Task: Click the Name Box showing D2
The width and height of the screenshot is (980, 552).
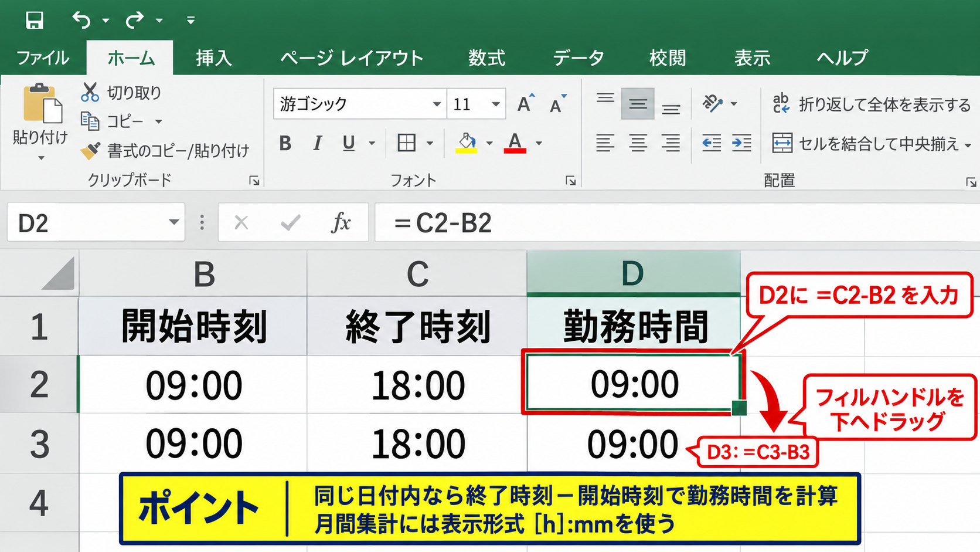Action: [x=96, y=222]
